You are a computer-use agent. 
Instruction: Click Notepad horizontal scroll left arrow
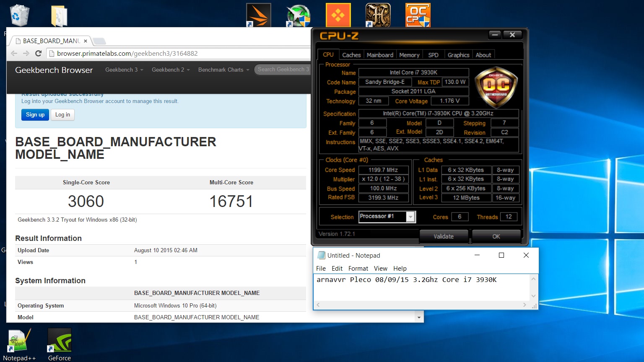coord(318,305)
